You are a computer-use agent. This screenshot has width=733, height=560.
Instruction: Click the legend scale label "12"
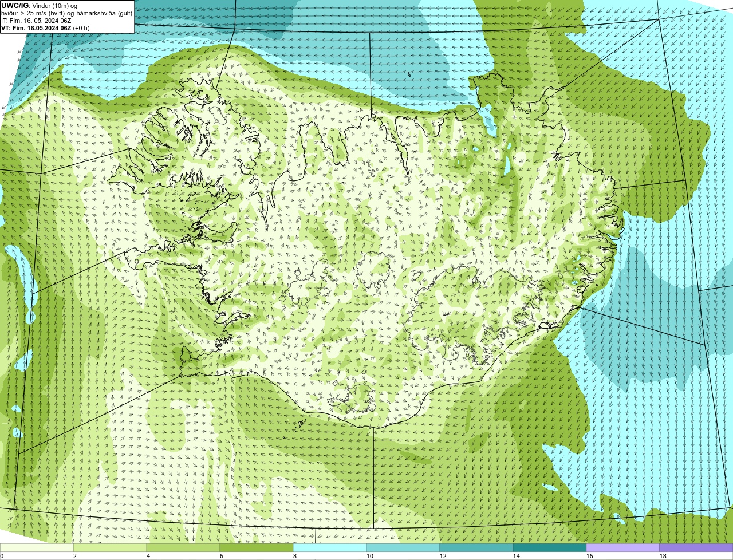443,556
